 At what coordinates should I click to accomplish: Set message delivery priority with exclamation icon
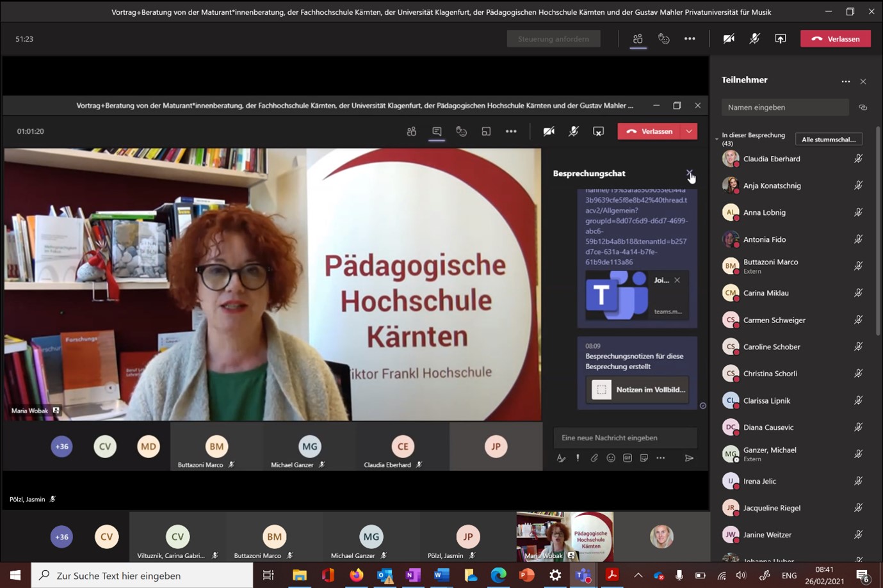pos(578,458)
